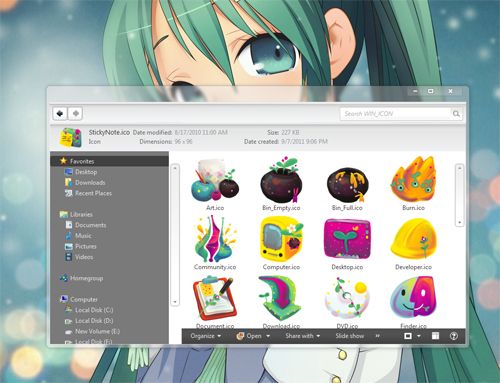Click the Date modified value

[201, 132]
